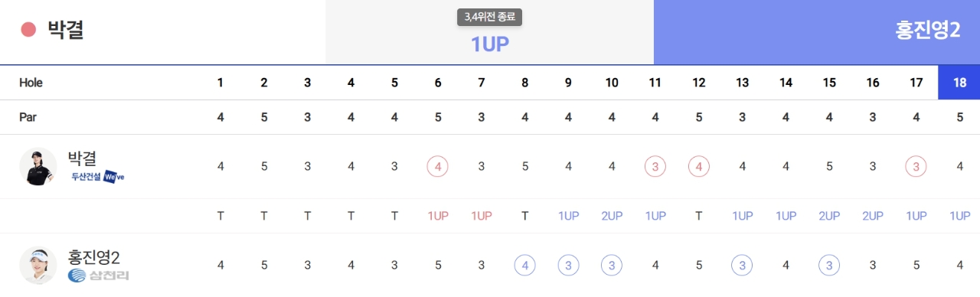The height and width of the screenshot is (297, 980).
Task: Click 홍진영2's circled score 4 on hole 8
Action: click(x=525, y=265)
